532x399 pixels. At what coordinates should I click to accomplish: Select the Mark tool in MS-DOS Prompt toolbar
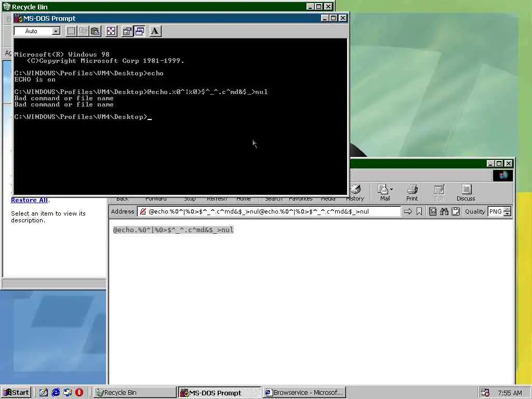tap(71, 31)
